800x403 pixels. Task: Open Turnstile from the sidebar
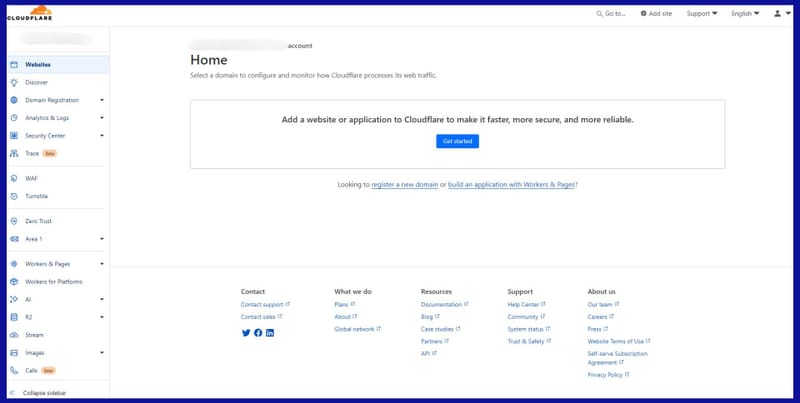coord(36,196)
